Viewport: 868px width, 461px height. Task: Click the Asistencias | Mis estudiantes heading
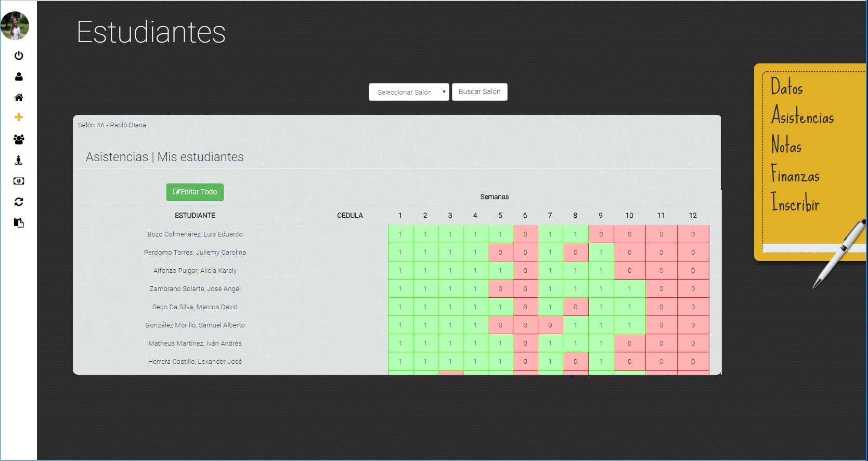point(165,157)
